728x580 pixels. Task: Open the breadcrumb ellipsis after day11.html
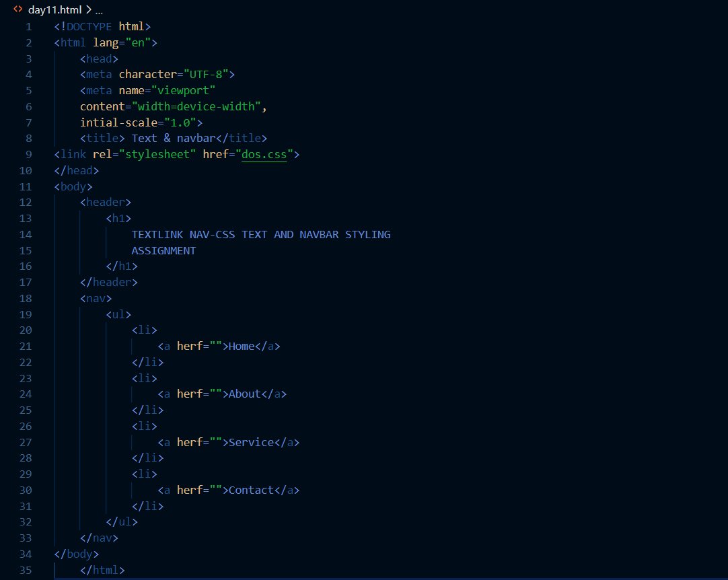99,11
